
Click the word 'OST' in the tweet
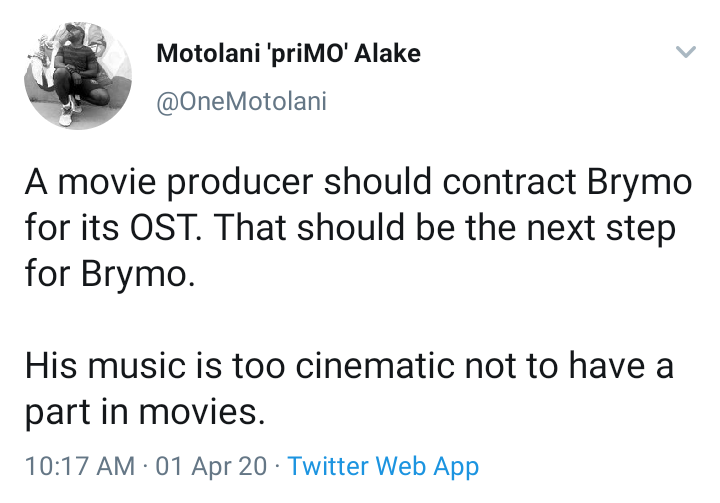click(x=162, y=227)
